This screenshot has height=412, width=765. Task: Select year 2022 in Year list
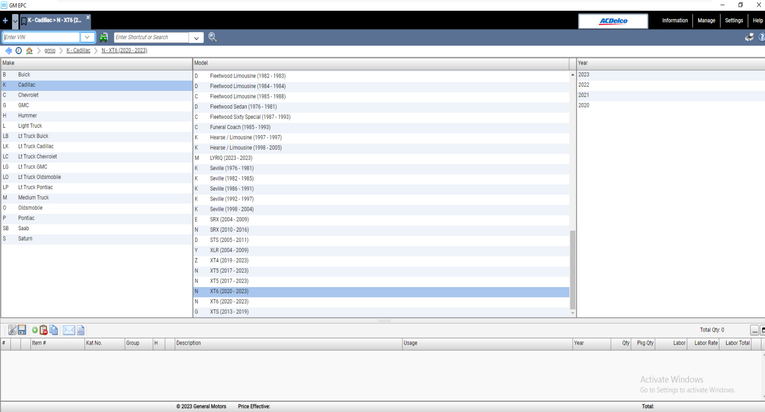[583, 85]
